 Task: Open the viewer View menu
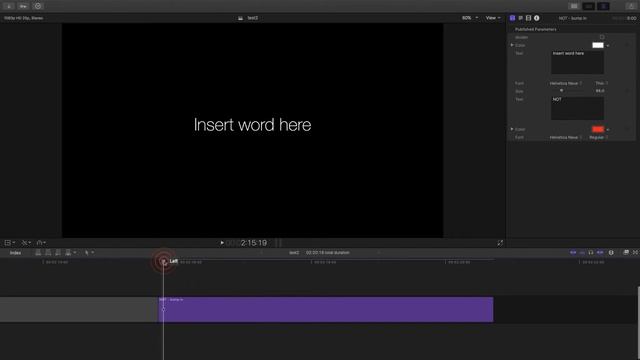[493, 18]
